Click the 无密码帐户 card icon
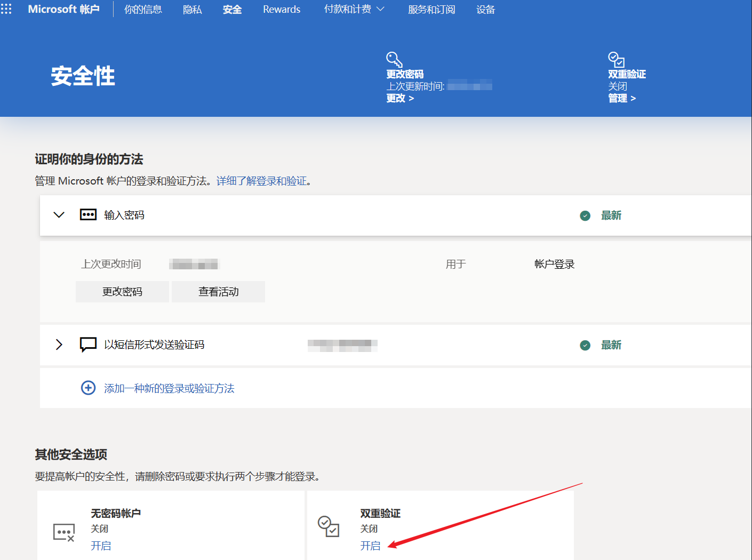This screenshot has height=560, width=752. tap(64, 532)
